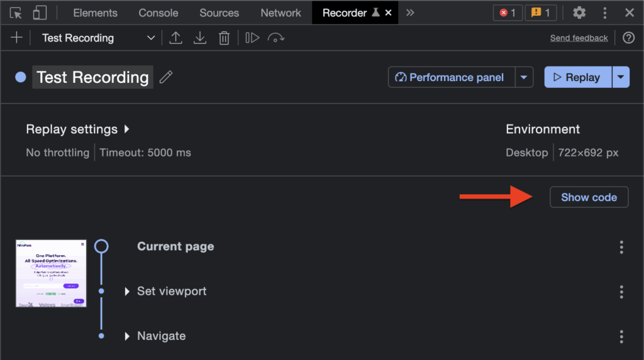The image size is (644, 360).
Task: Click the Desktop environment label
Action: click(526, 153)
